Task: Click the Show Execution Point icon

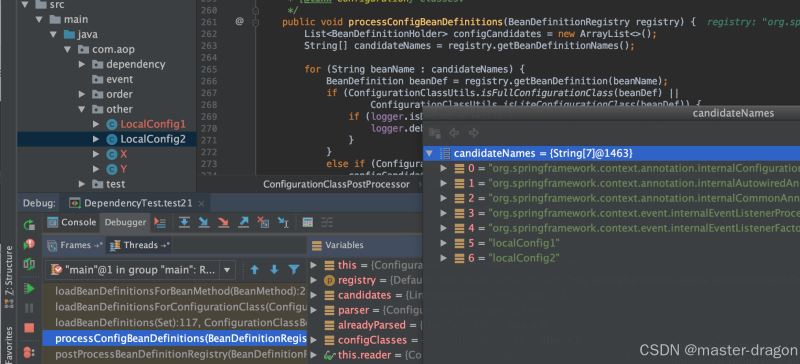Action: pyautogui.click(x=160, y=222)
